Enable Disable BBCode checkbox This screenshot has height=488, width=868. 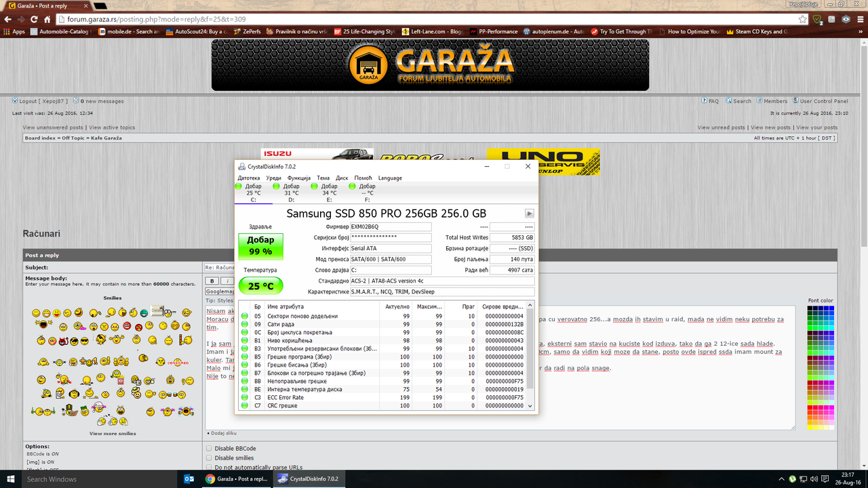[x=209, y=449]
